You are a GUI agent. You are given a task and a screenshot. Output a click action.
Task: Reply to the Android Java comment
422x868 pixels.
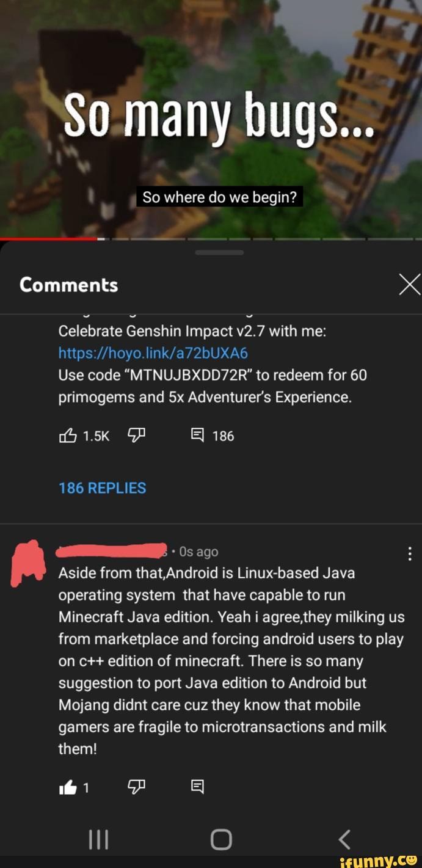point(198,788)
